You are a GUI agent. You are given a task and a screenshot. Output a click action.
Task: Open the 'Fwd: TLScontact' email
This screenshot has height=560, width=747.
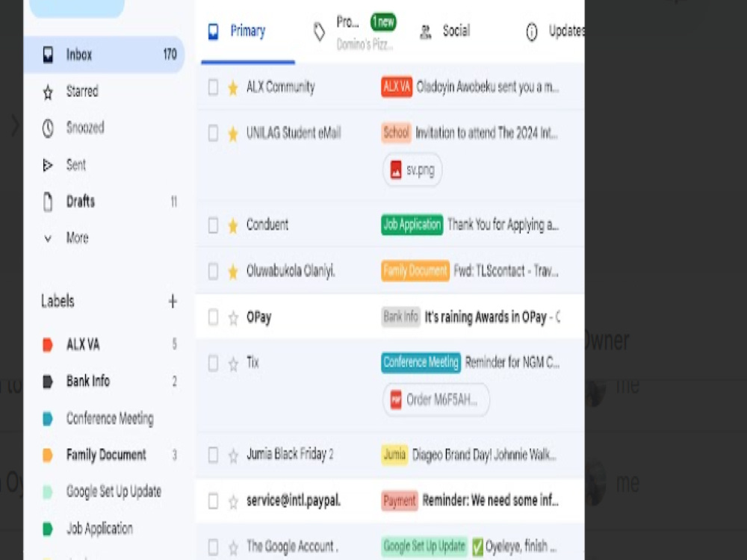pos(391,271)
